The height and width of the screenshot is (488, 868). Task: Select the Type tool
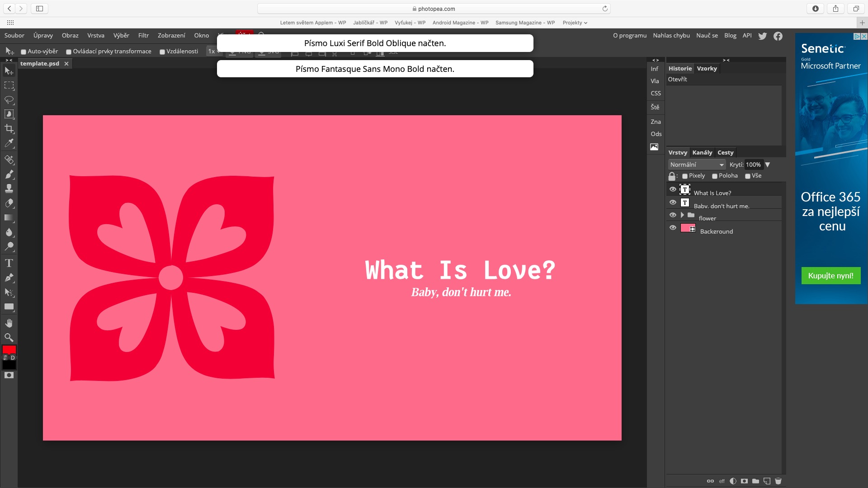pyautogui.click(x=9, y=263)
